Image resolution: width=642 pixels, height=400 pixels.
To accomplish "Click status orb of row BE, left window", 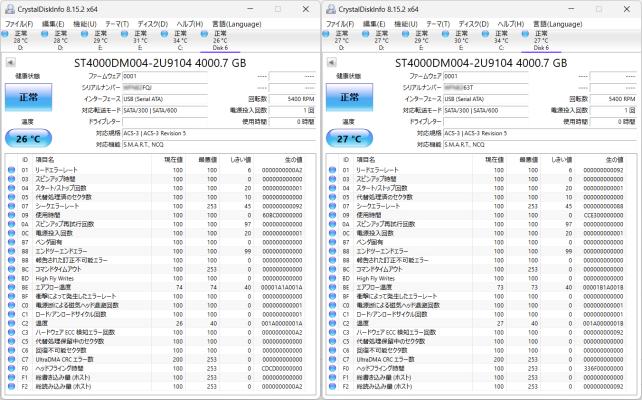I will point(11,287).
